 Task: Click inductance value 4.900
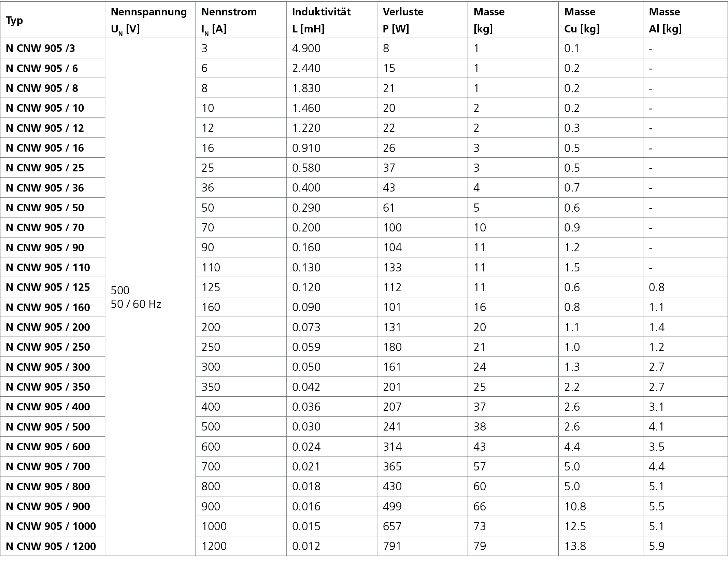(306, 48)
